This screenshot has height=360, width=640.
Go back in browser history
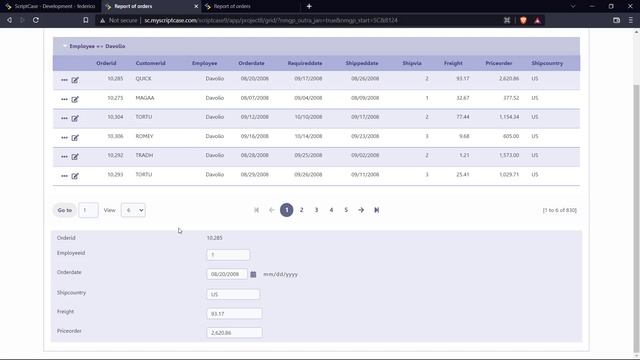[9, 20]
